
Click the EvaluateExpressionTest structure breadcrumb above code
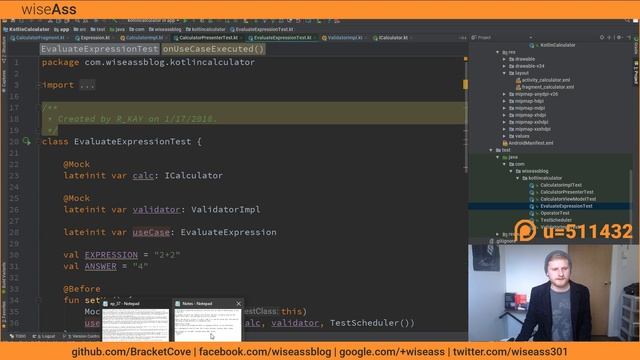tap(100, 49)
